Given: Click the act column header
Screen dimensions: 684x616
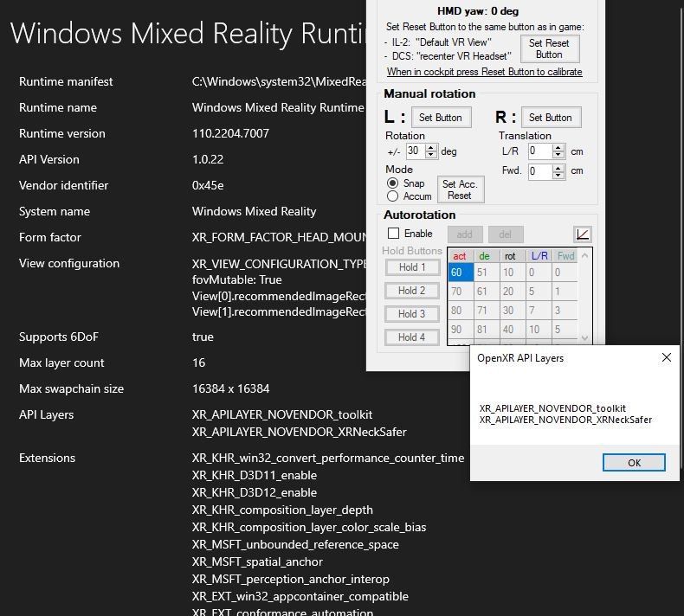Looking at the screenshot, I should tap(461, 256).
